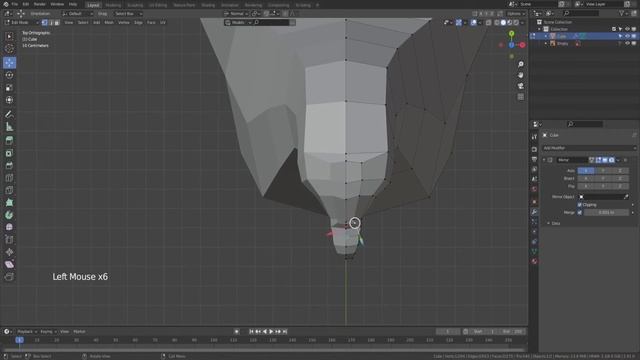This screenshot has height=360, width=640.
Task: Enable vertex select mode
Action: coord(44,22)
